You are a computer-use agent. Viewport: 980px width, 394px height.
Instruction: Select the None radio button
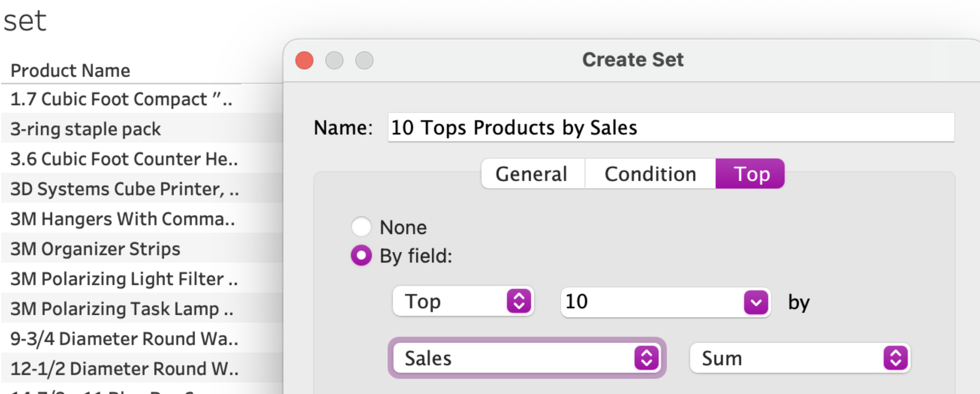(x=361, y=227)
